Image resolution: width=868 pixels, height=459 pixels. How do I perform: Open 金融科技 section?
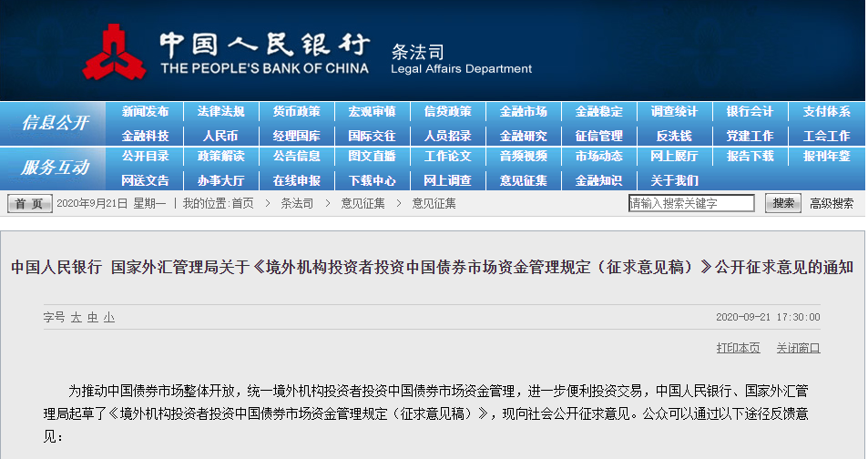145,136
